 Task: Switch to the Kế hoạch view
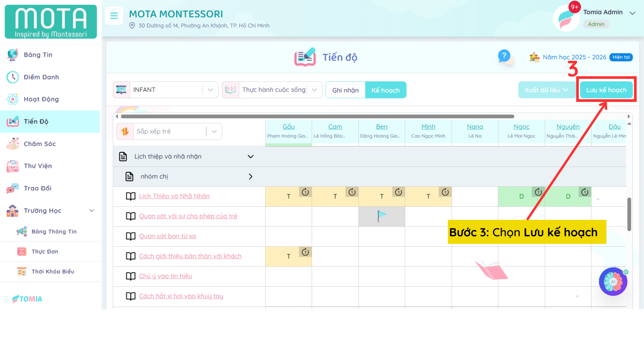pyautogui.click(x=385, y=90)
